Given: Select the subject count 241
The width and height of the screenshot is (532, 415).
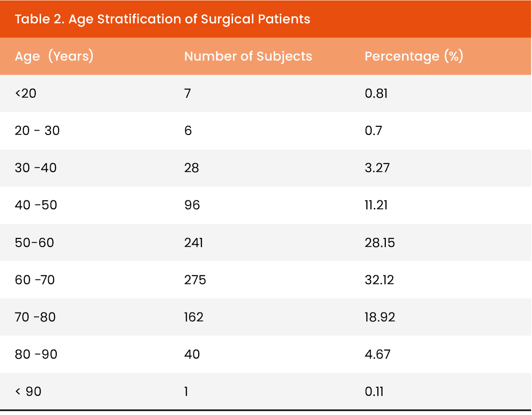Looking at the screenshot, I should 193,242.
